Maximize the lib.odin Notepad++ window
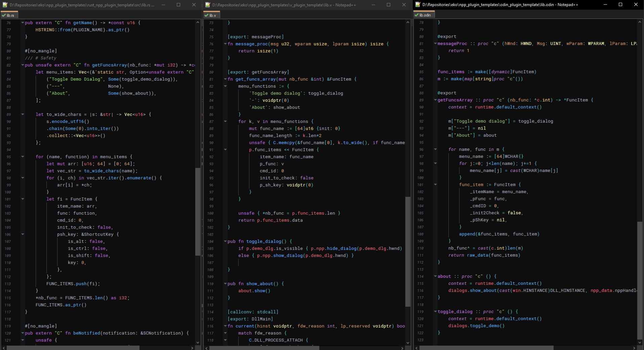Viewport: 644px width, 350px height. click(620, 4)
